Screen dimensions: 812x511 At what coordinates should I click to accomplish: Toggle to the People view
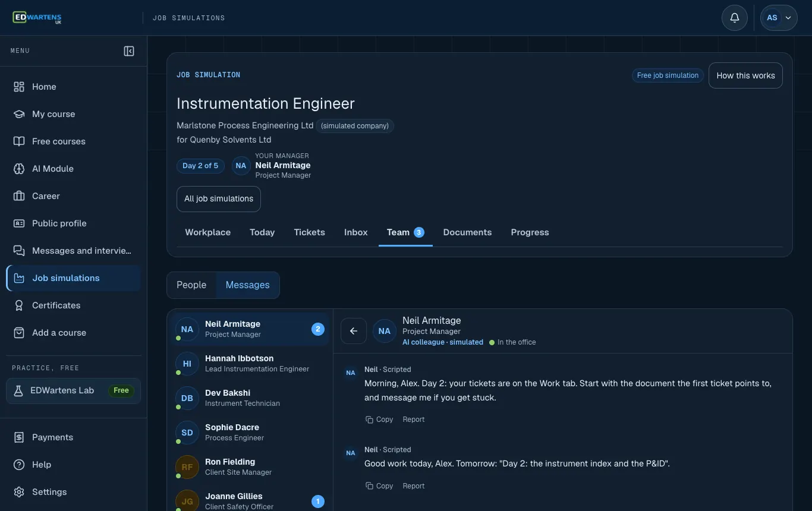pos(191,285)
